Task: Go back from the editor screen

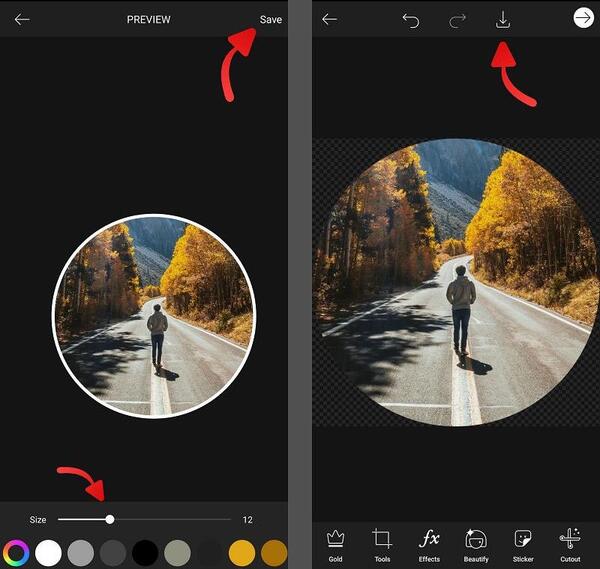Action: point(329,19)
